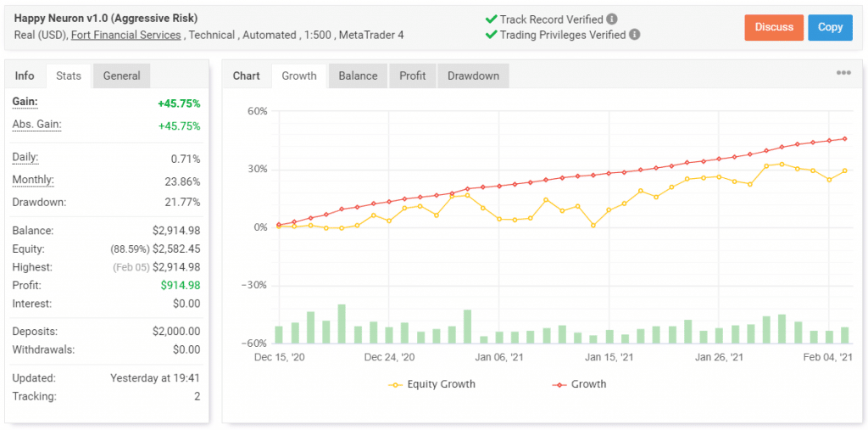
Task: Open the chart three-dots options menu
Action: click(x=843, y=73)
